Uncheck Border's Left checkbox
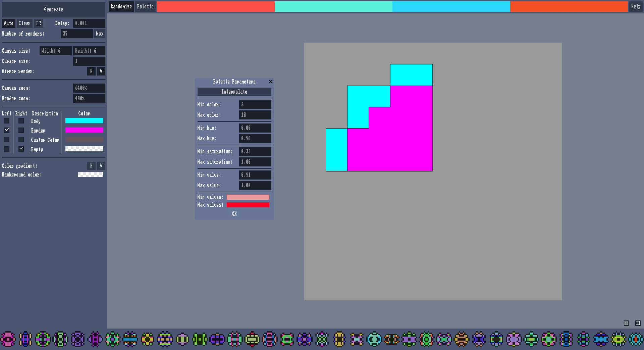 [7, 130]
